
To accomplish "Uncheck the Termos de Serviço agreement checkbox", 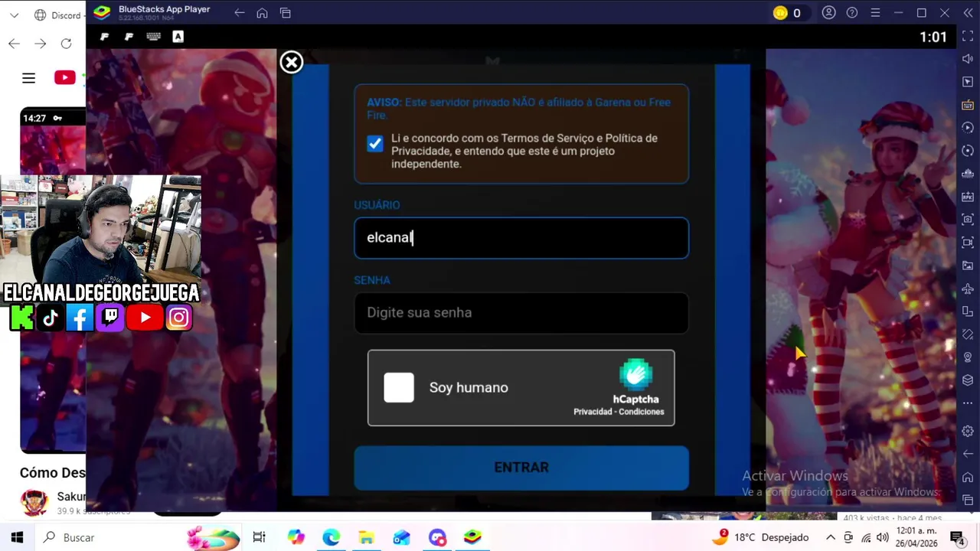I will click(x=374, y=144).
